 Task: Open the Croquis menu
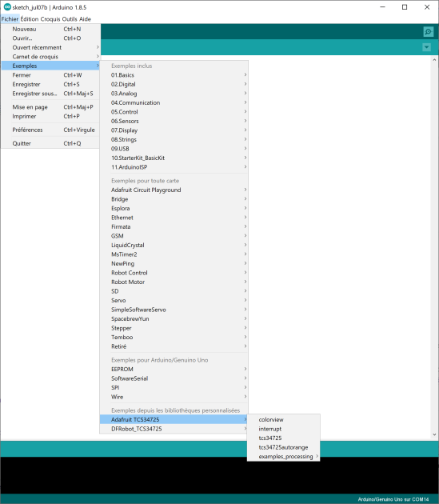(x=50, y=19)
